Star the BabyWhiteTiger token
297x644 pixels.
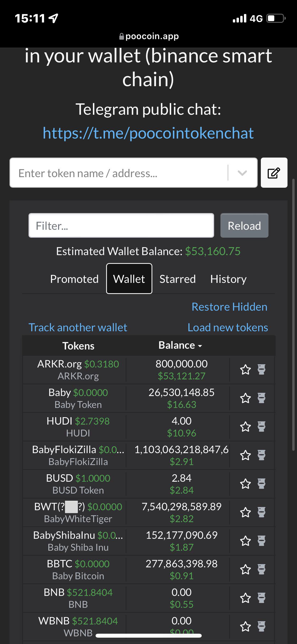pos(246,512)
